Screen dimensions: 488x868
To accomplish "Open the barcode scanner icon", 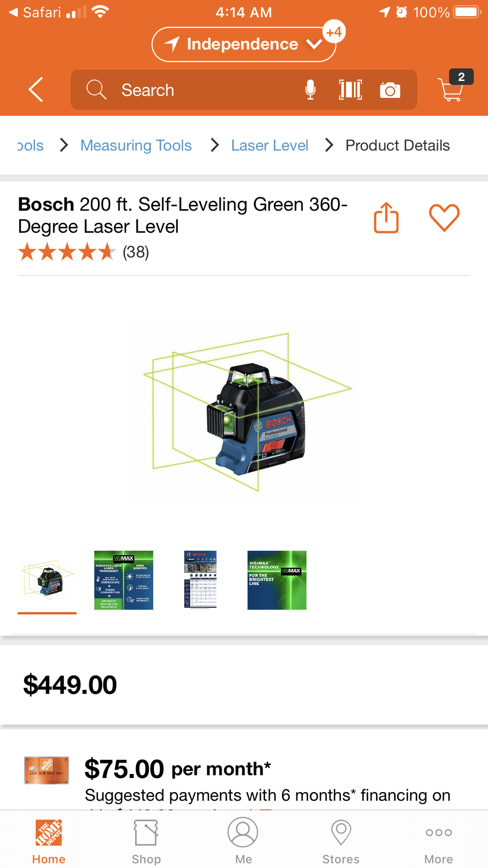I will pos(350,90).
